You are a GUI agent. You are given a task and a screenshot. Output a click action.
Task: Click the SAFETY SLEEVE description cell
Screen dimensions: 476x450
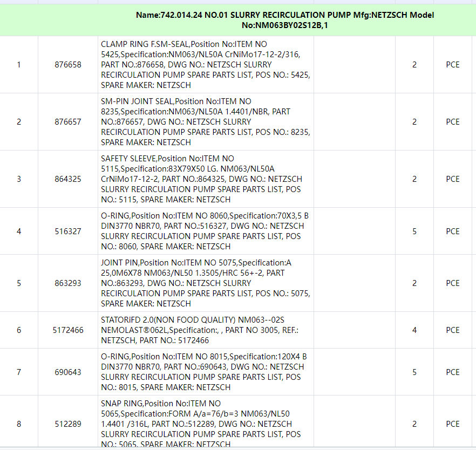pos(206,179)
